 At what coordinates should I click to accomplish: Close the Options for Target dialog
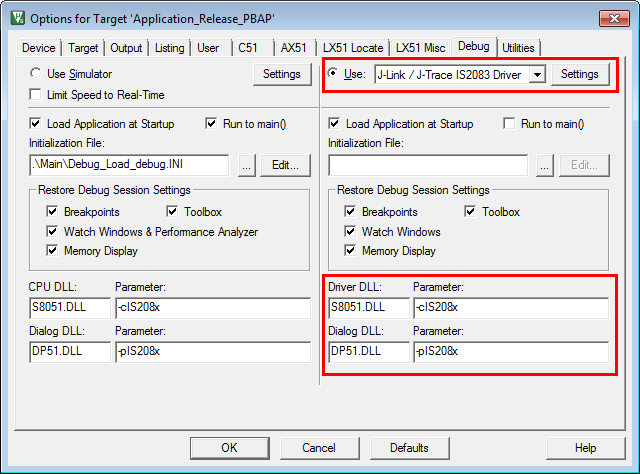pos(614,18)
